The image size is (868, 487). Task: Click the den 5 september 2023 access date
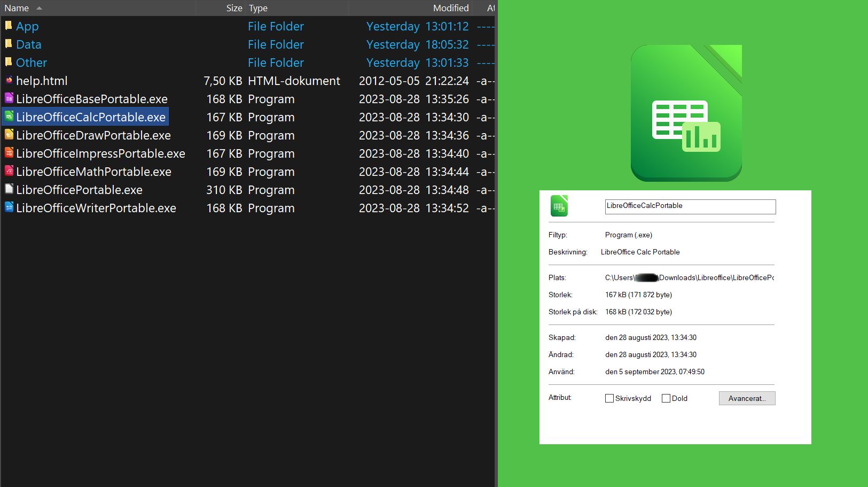655,372
